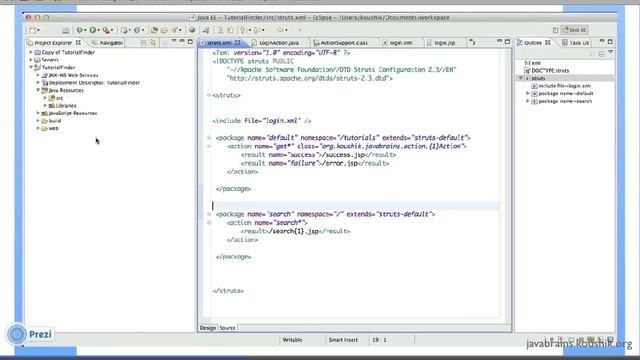This screenshot has height=360, width=640.
Task: Open the Debug button dropdown arrow
Action: click(85, 30)
